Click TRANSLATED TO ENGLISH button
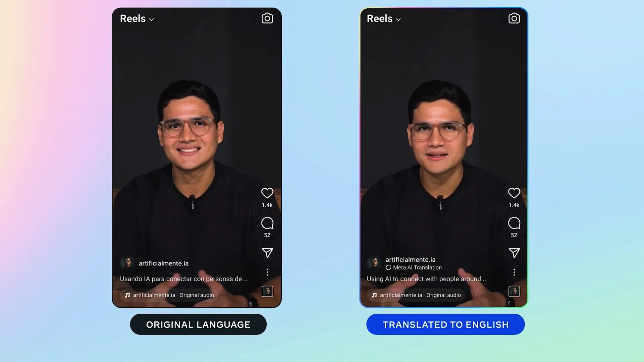644x362 pixels. click(x=446, y=324)
